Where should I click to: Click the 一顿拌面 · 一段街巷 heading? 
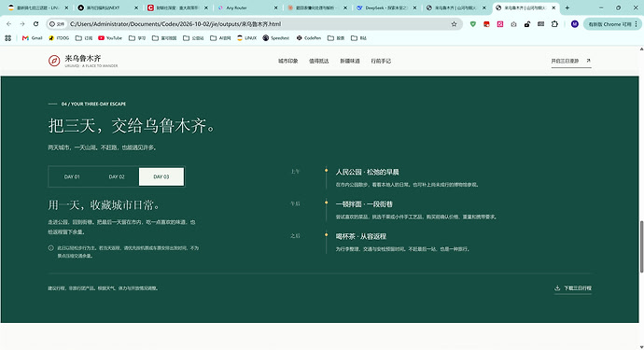(364, 204)
